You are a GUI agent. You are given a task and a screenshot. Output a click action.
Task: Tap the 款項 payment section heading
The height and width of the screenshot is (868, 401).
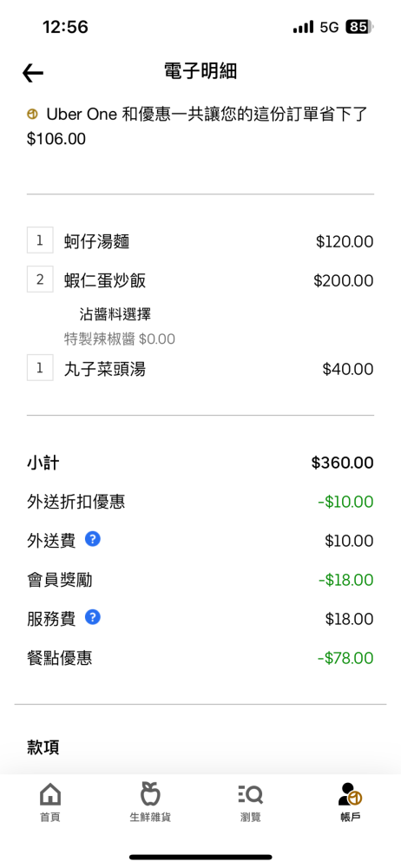43,747
